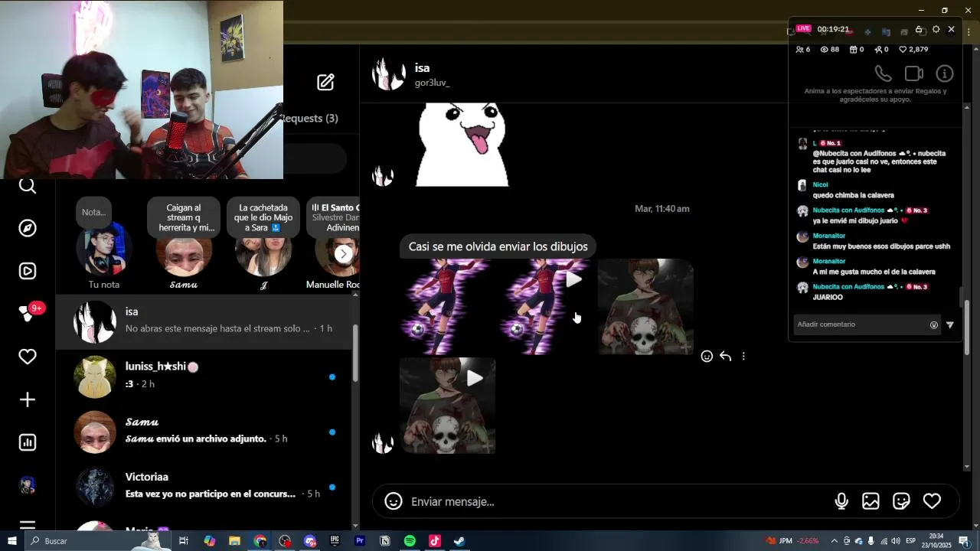Open more options for the message

(x=743, y=356)
